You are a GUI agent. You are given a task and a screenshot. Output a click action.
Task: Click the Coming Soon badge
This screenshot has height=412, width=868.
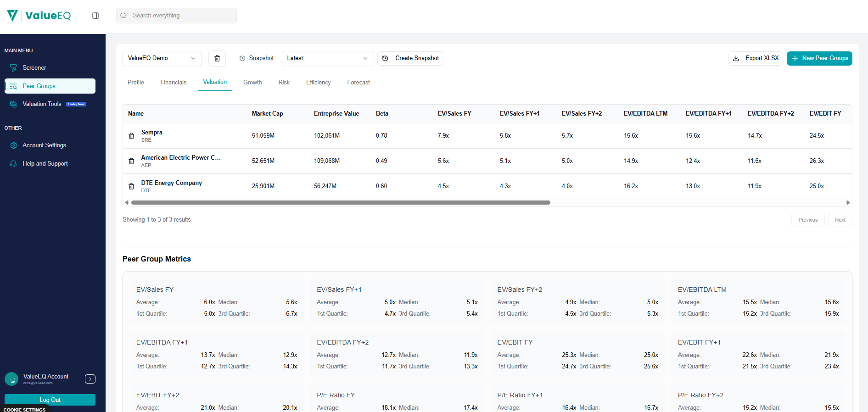pyautogui.click(x=76, y=104)
